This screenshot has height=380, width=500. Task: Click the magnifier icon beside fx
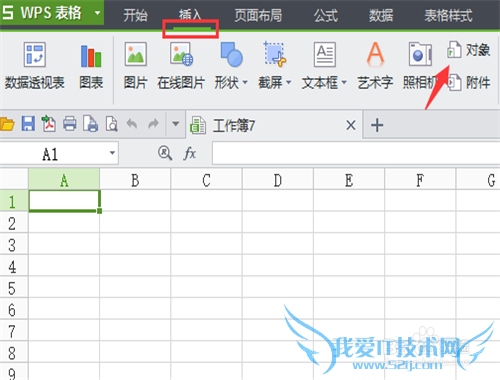click(x=165, y=153)
